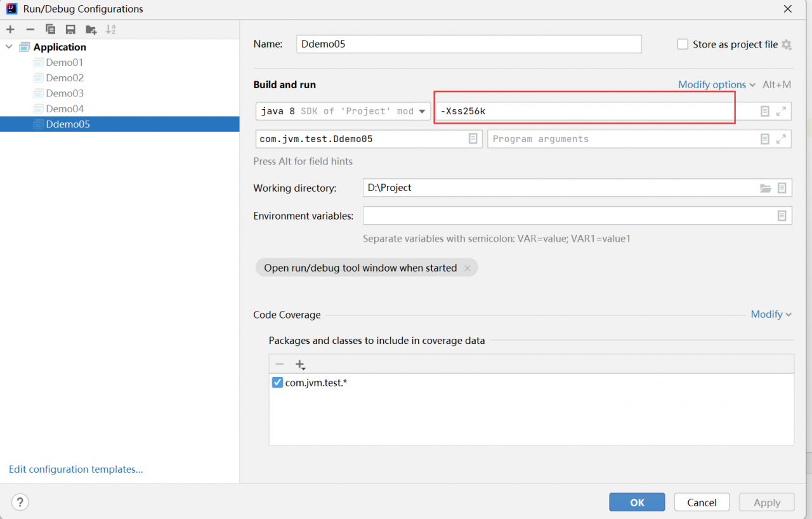812x519 pixels.
Task: Save configuration using the disk icon
Action: pyautogui.click(x=70, y=29)
